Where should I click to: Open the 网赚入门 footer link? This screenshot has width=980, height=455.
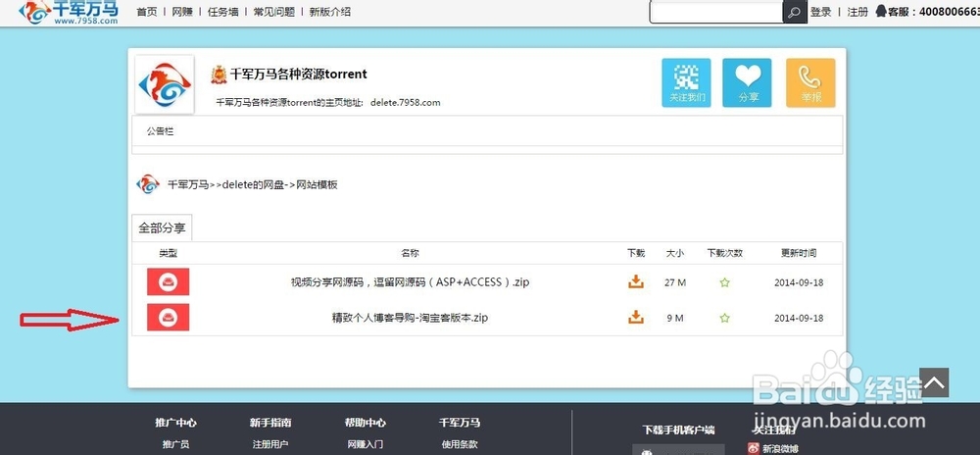click(x=365, y=445)
